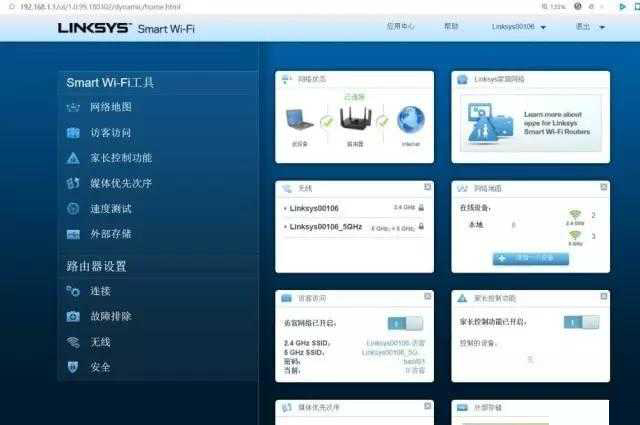Click the 访客访问 widget header icon

coord(287,298)
